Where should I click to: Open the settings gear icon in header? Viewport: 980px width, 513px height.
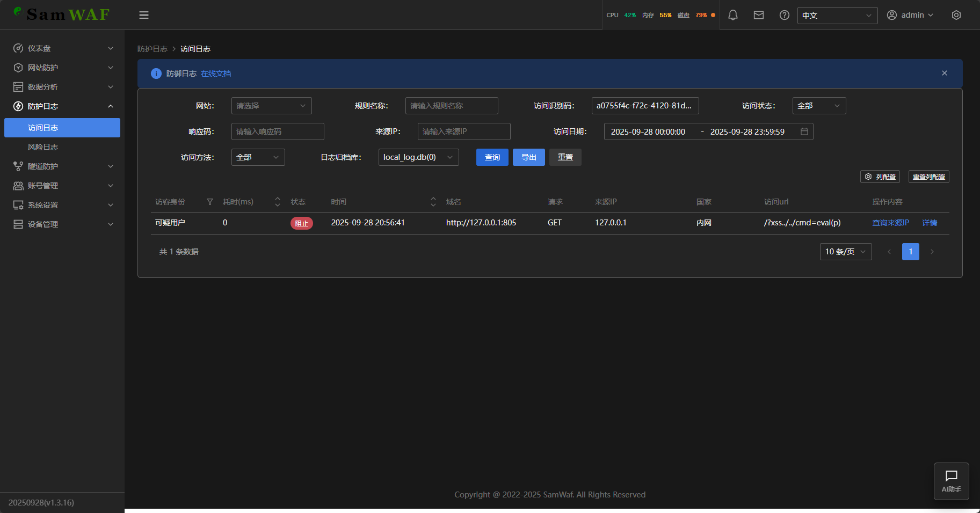click(956, 15)
